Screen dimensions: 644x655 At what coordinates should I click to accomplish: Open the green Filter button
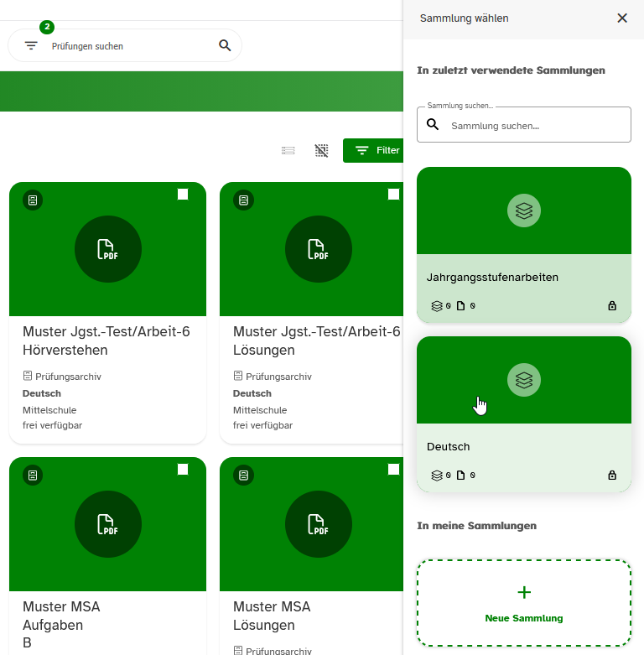374,151
